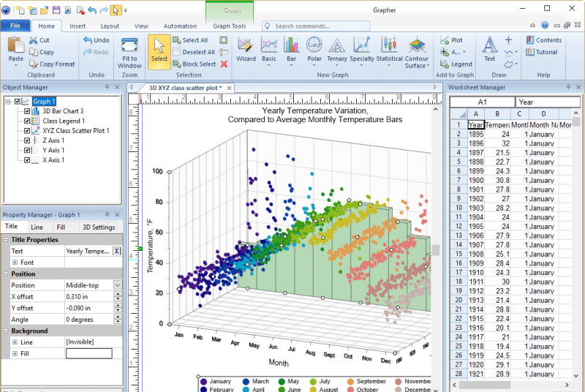This screenshot has width=585, height=392.
Task: Open the Bar graph types
Action: 291,51
